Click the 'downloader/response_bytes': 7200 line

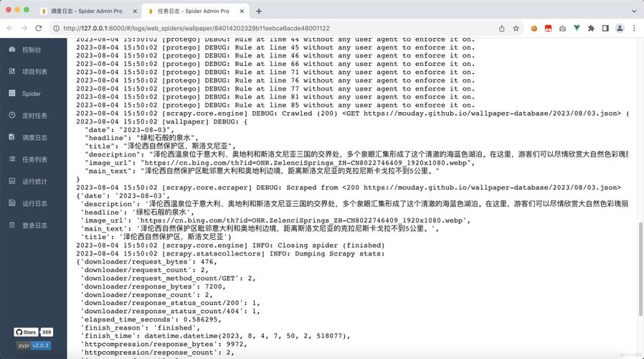click(x=153, y=286)
